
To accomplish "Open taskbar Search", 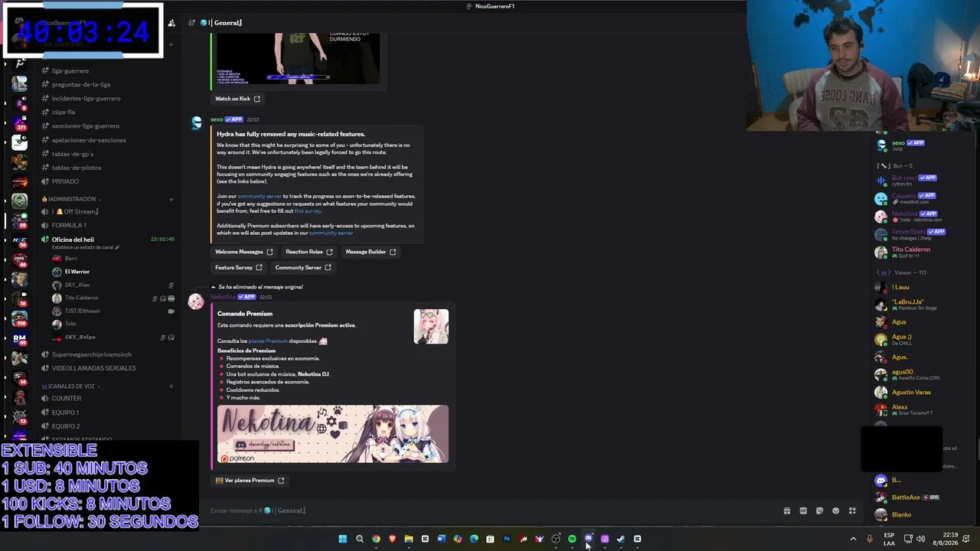I will [x=359, y=539].
